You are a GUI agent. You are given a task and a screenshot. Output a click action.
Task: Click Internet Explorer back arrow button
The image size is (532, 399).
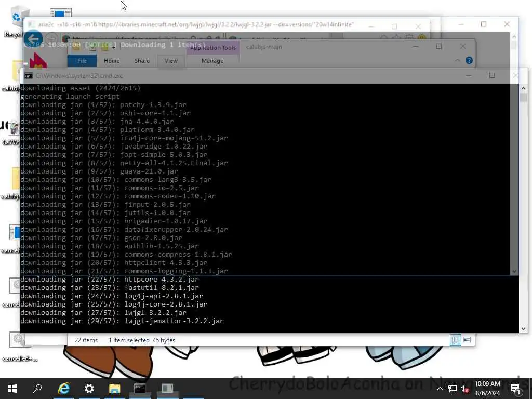[33, 39]
